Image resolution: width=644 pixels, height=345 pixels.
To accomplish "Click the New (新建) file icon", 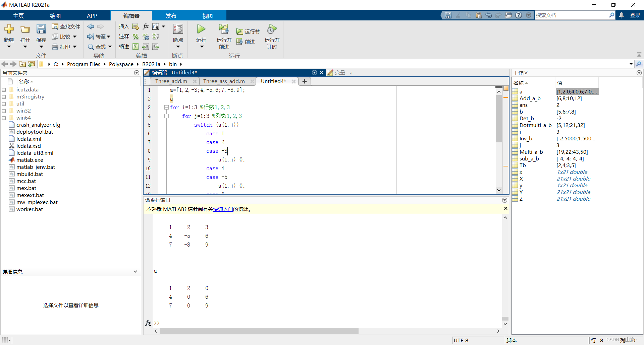I will [x=9, y=29].
